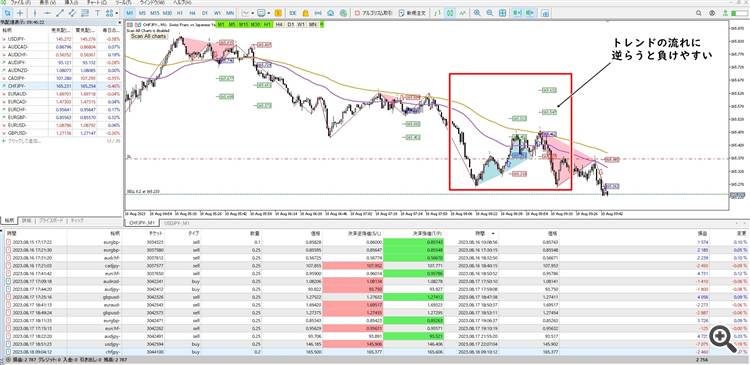Click the screenshot save toolbar icon

click(545, 13)
